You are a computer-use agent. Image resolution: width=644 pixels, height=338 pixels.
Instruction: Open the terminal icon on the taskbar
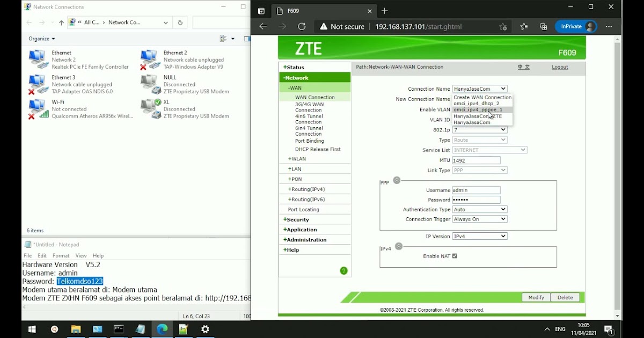coord(119,329)
